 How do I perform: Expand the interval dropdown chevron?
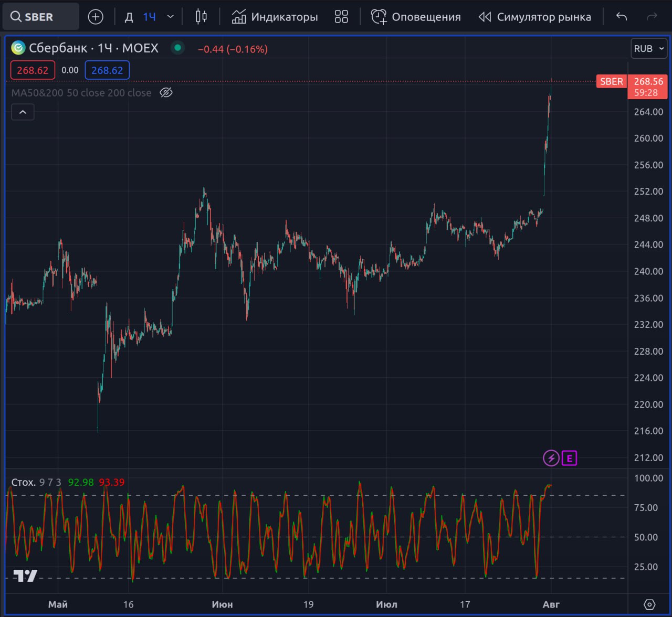point(170,17)
